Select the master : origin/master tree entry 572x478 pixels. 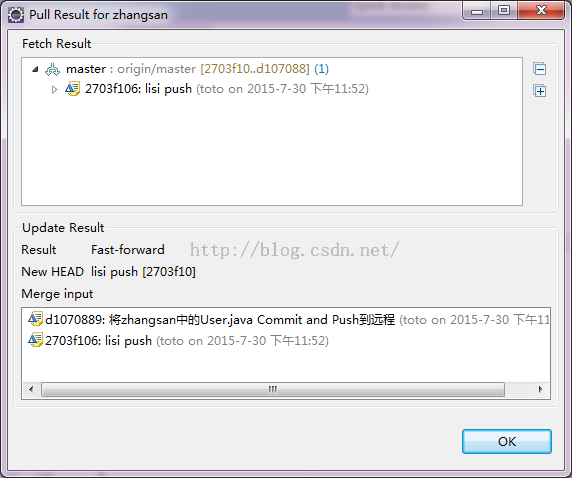pyautogui.click(x=197, y=69)
